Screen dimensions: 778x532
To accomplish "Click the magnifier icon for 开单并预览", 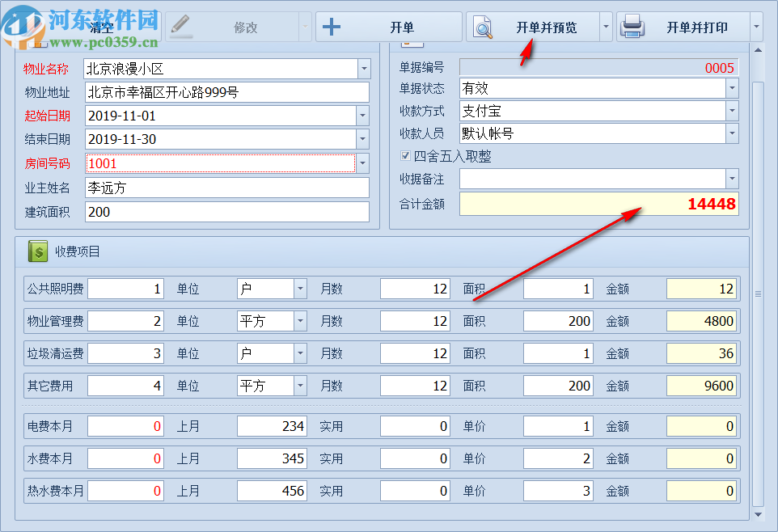I will click(x=483, y=26).
